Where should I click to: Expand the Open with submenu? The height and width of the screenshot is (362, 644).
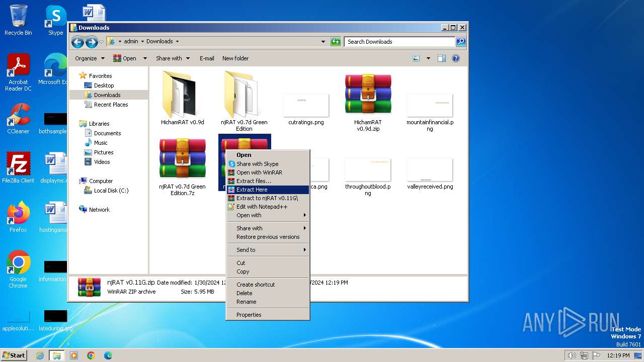(268, 215)
